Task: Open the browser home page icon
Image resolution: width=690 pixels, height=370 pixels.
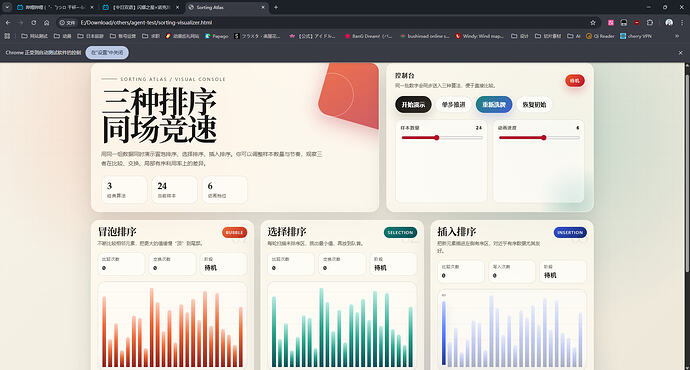Action: tap(47, 22)
